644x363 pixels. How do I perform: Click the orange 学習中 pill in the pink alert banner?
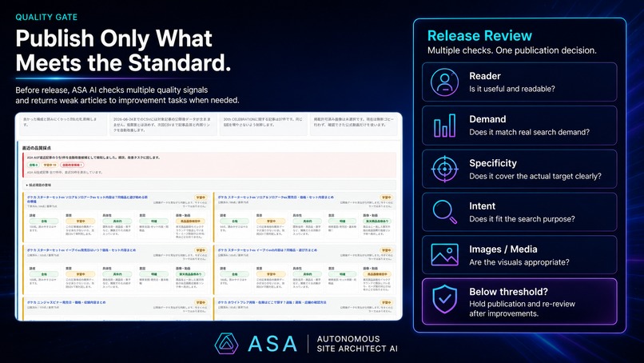tap(50, 165)
